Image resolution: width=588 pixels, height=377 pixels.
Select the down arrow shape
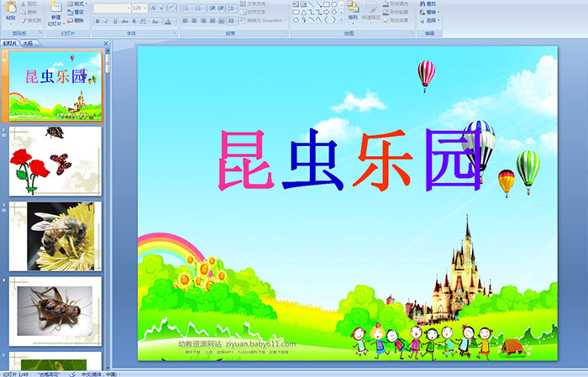tap(334, 13)
